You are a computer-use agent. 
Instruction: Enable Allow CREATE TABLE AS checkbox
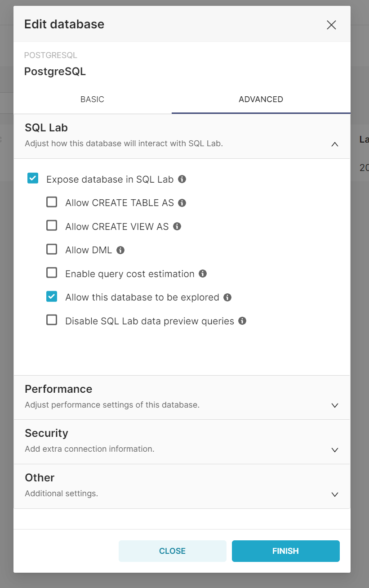pos(52,202)
